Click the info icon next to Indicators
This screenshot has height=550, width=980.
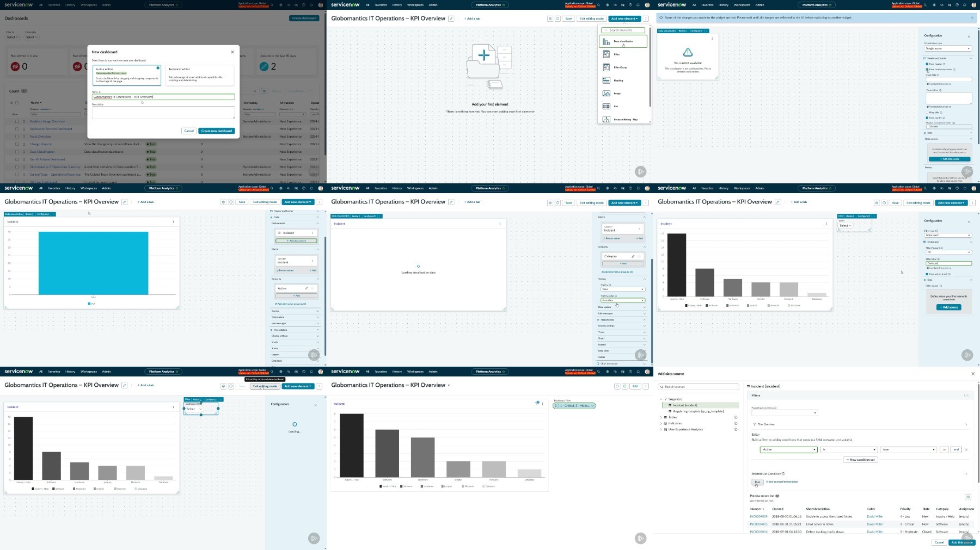pos(736,423)
